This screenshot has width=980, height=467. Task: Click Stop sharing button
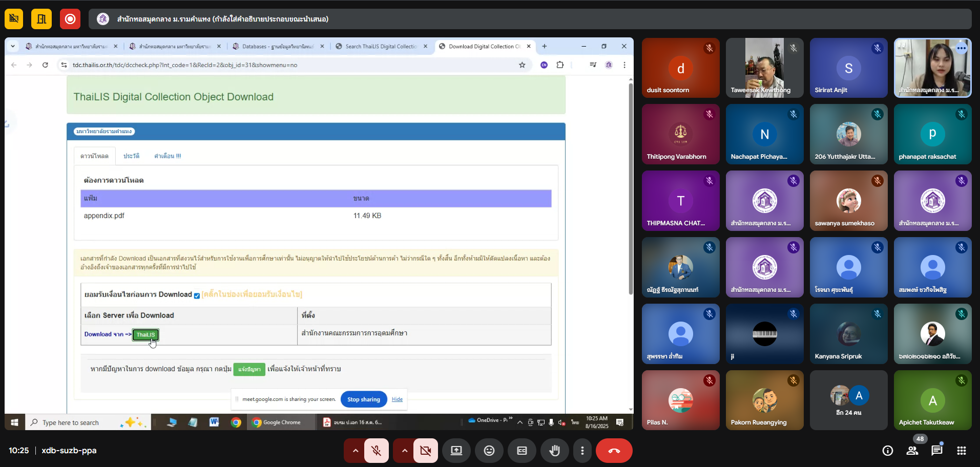[364, 399]
